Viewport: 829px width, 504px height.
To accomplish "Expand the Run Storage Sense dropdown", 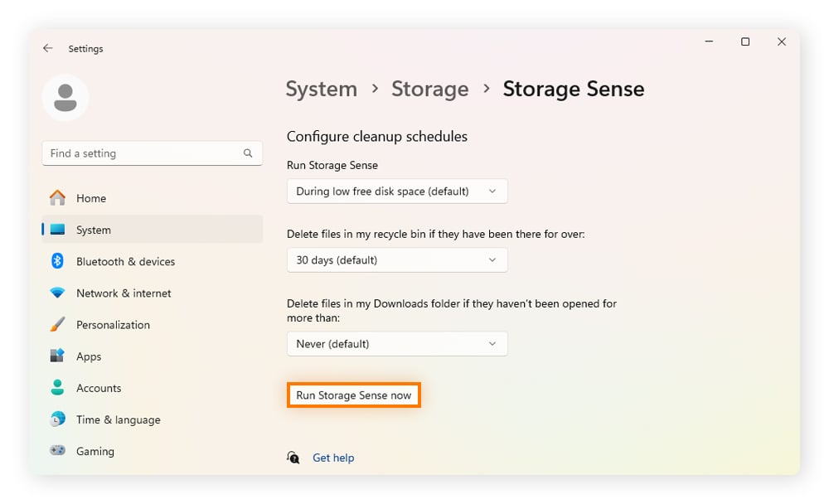I will coord(397,191).
